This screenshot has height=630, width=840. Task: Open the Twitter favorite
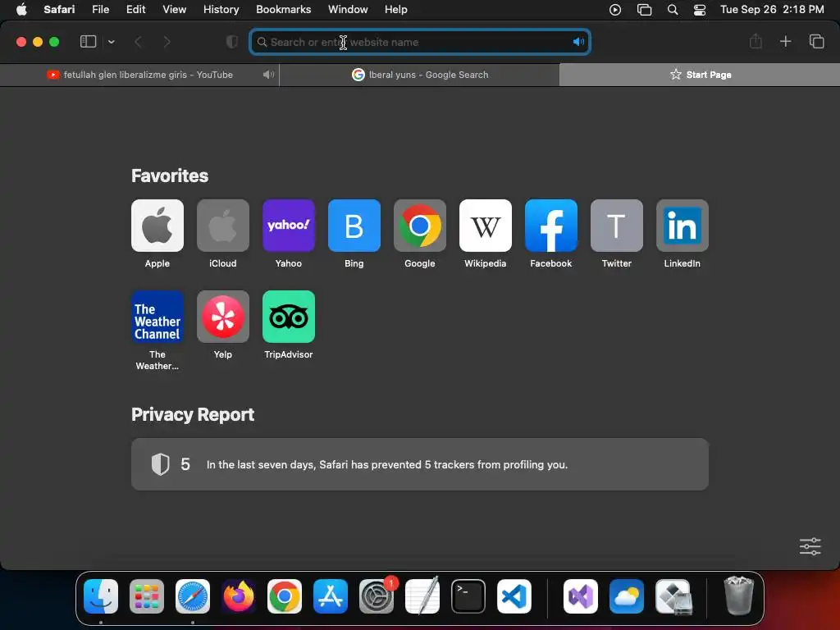617,226
